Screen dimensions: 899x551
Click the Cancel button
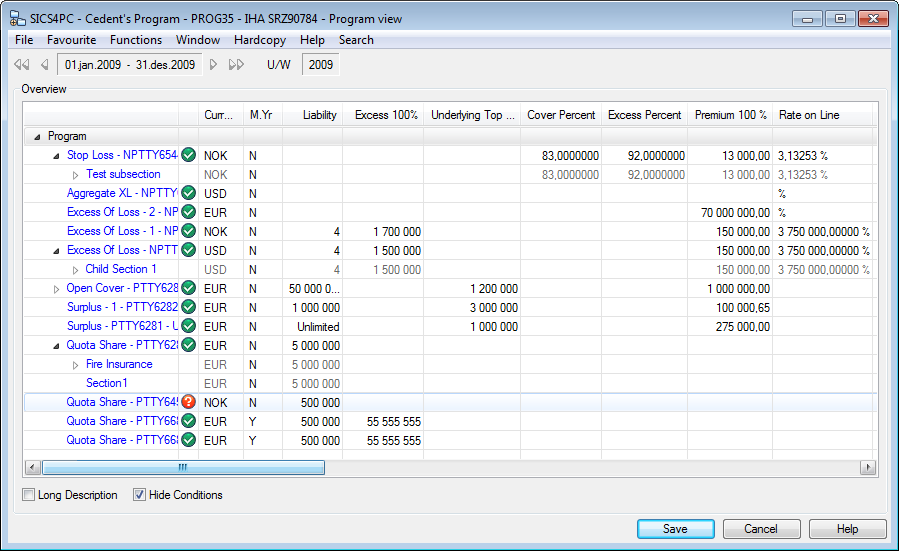(760, 529)
